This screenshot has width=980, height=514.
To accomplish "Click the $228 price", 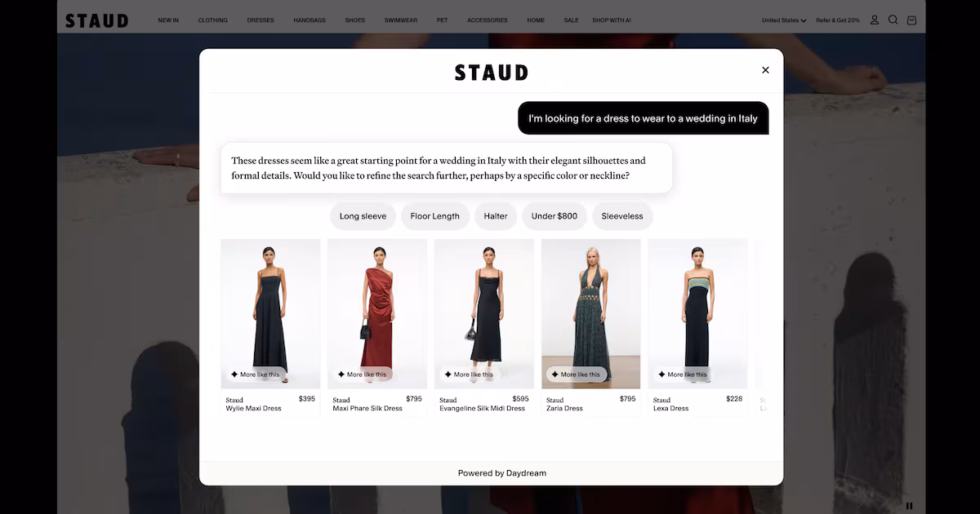I will (734, 399).
